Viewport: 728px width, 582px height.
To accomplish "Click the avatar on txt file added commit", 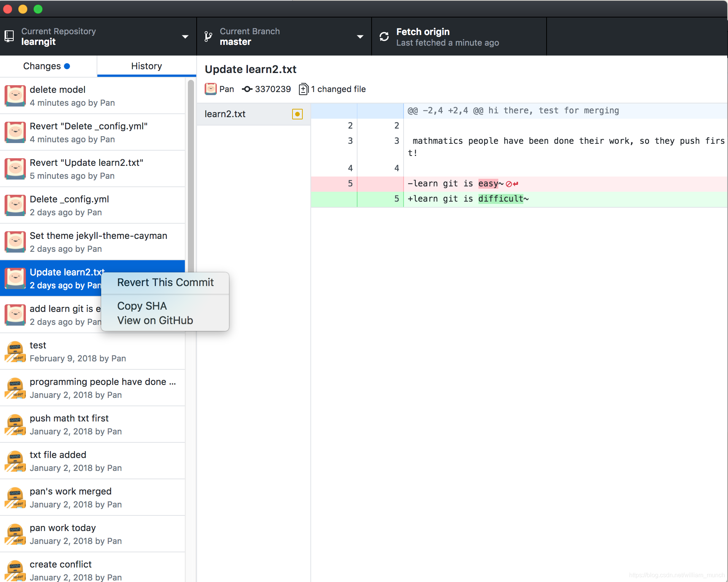I will coord(15,461).
